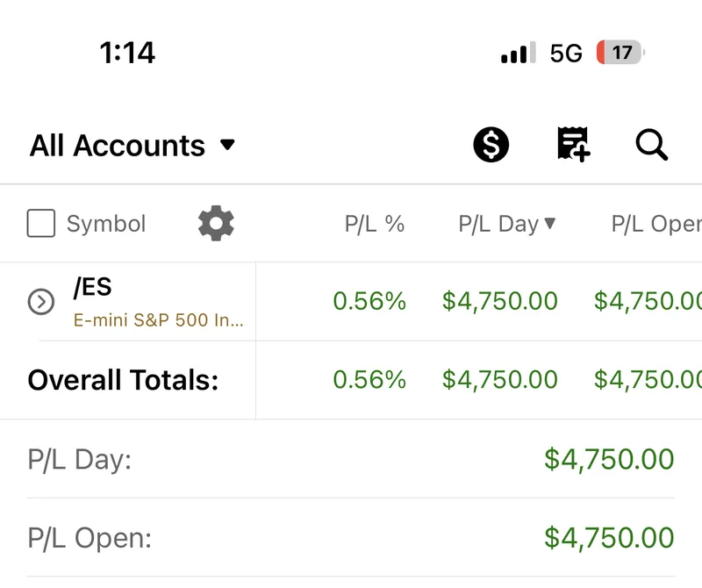Toggle the Symbol select-all checkbox
Image resolution: width=702 pixels, height=588 pixels.
point(41,223)
